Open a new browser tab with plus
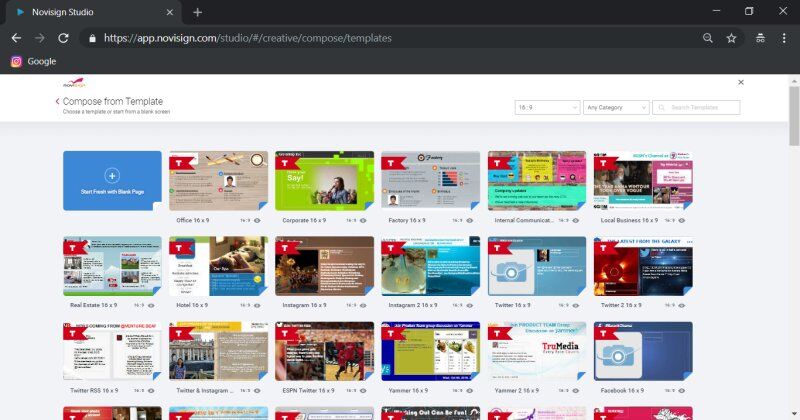 tap(198, 12)
